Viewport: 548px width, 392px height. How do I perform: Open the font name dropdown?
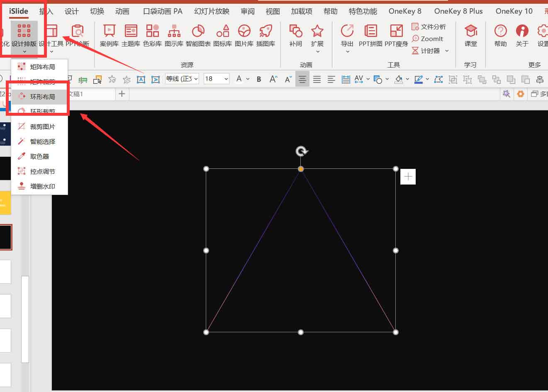point(196,79)
